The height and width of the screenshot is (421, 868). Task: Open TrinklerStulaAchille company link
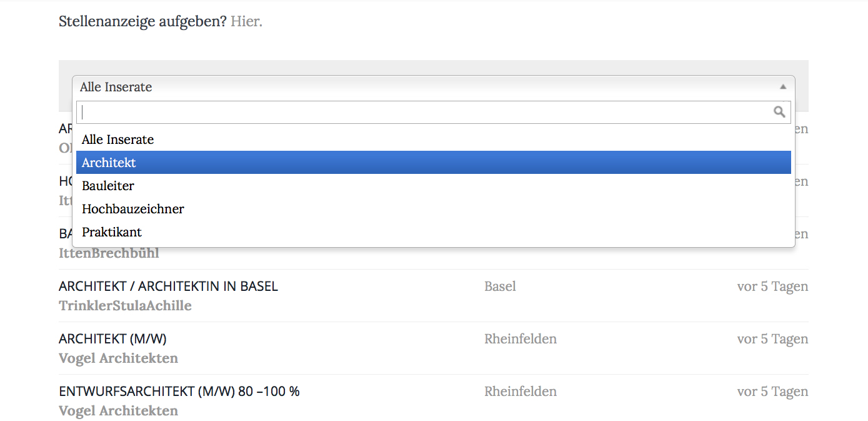pos(125,306)
